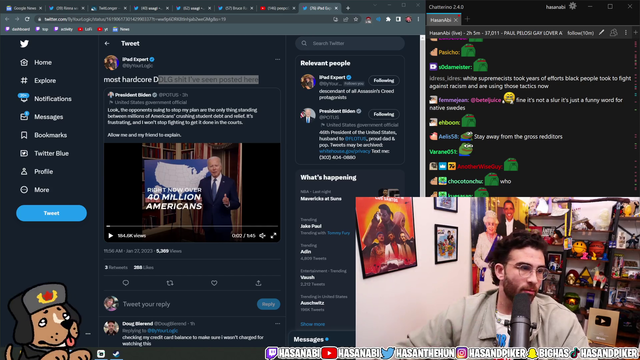Image resolution: width=640 pixels, height=360 pixels.
Task: Click the browser forward arrow
Action: click(x=17, y=19)
